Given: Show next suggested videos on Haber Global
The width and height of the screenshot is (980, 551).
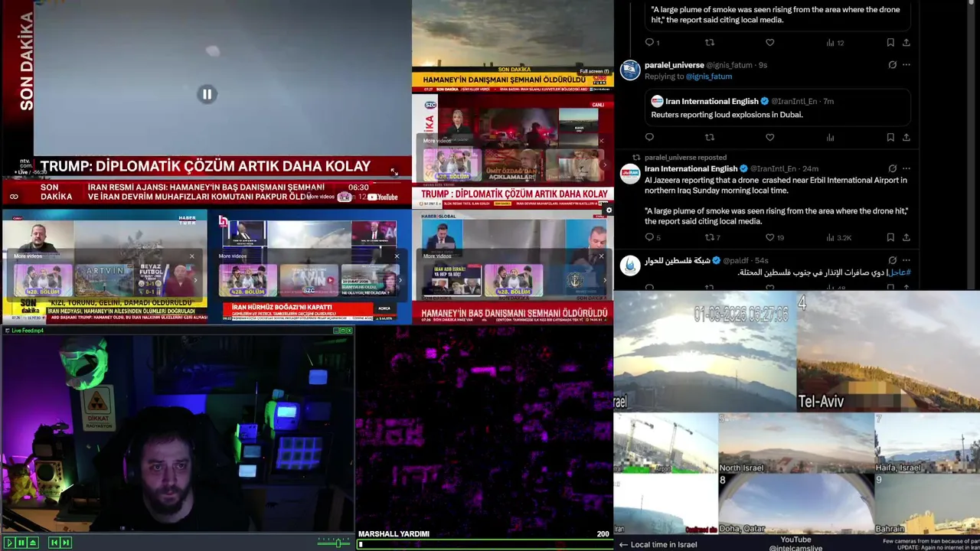Looking at the screenshot, I should (x=604, y=280).
